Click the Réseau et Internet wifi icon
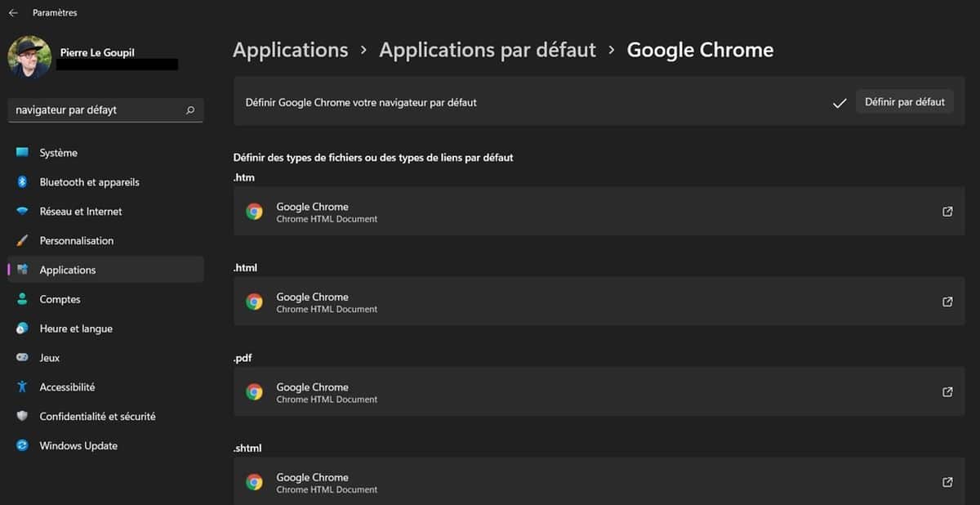Viewport: 980px width, 505px height. coord(22,212)
